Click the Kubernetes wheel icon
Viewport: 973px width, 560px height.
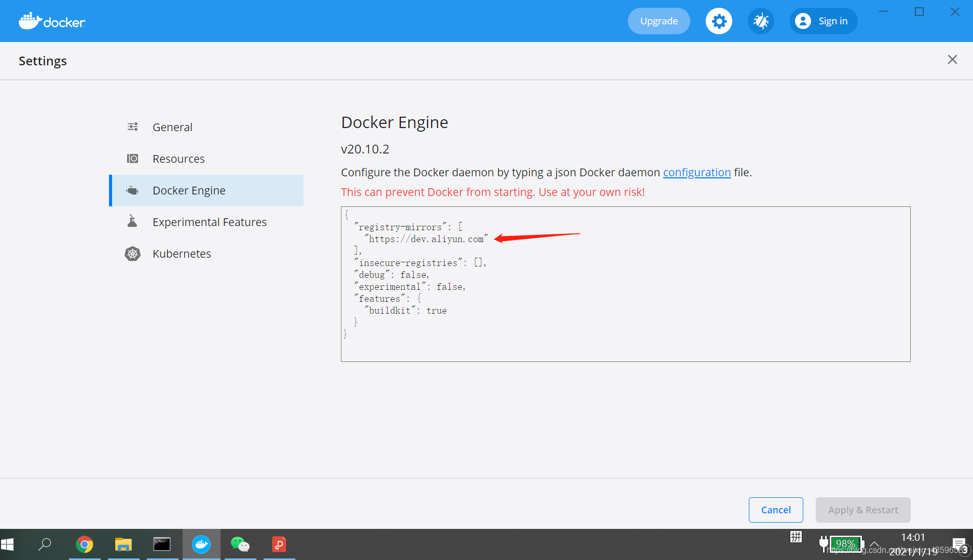pyautogui.click(x=133, y=254)
